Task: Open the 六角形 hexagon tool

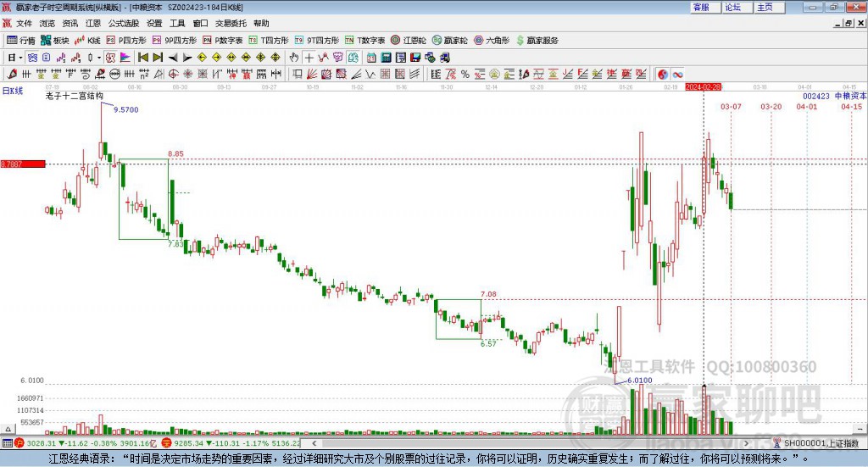Action: tap(492, 41)
